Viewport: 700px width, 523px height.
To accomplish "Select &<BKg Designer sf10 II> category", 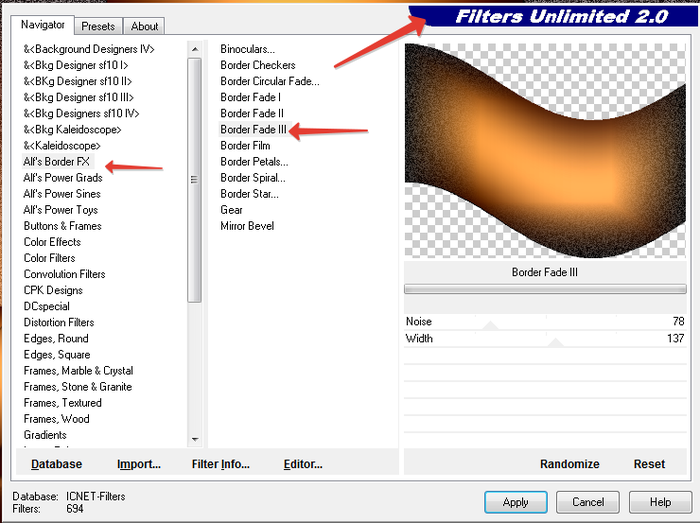I will (x=78, y=81).
